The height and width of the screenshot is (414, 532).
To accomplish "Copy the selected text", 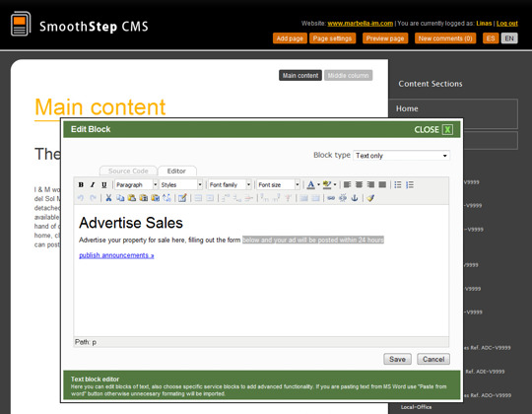I will 120,198.
